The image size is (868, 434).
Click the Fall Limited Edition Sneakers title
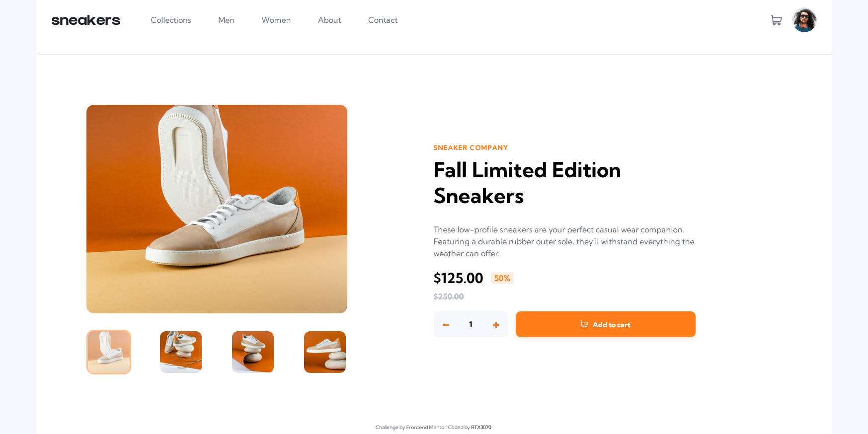point(527,183)
